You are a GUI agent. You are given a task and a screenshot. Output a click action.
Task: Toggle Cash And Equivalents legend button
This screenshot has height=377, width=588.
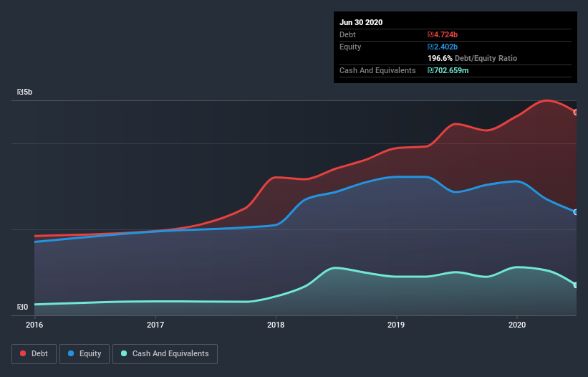click(165, 354)
